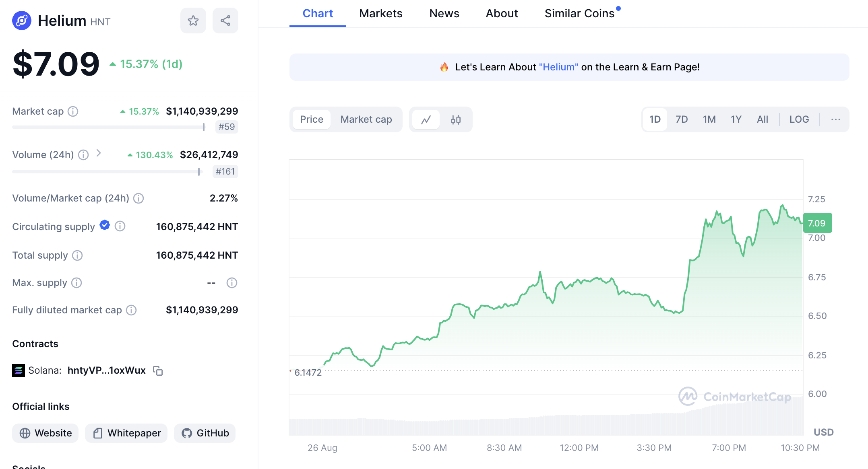The height and width of the screenshot is (469, 868).
Task: Open the Whitepaper link
Action: [x=126, y=433]
